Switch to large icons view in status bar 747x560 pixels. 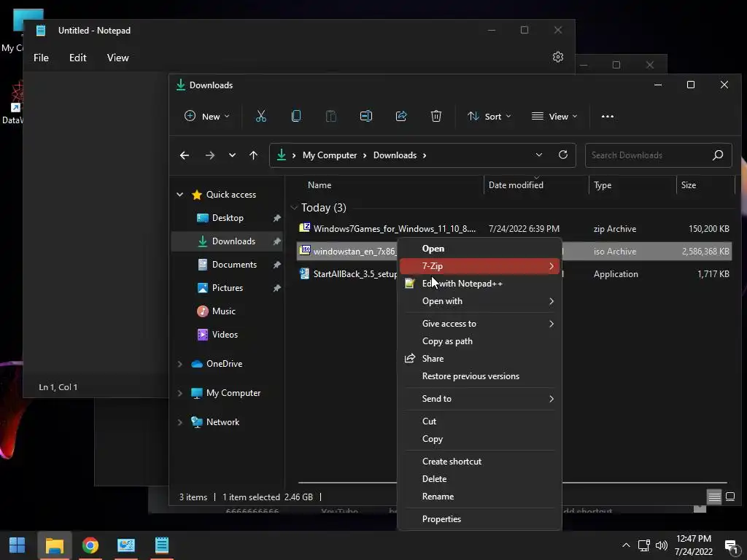[x=730, y=497]
